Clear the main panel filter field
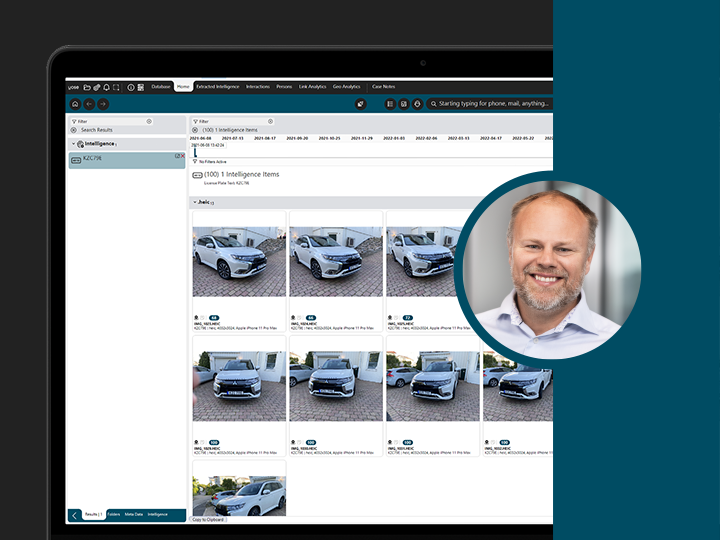Viewport: 720px width, 540px height. [270, 121]
